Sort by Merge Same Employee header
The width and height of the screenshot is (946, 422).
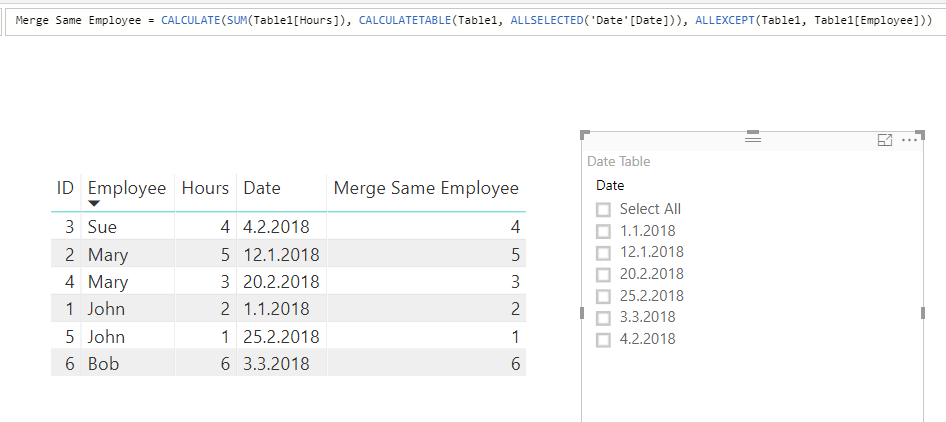pyautogui.click(x=426, y=188)
